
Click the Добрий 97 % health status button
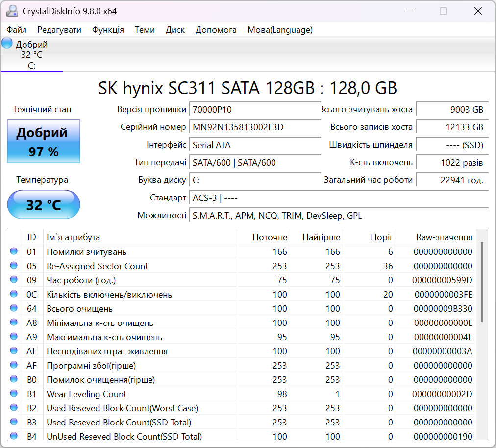pyautogui.click(x=44, y=141)
